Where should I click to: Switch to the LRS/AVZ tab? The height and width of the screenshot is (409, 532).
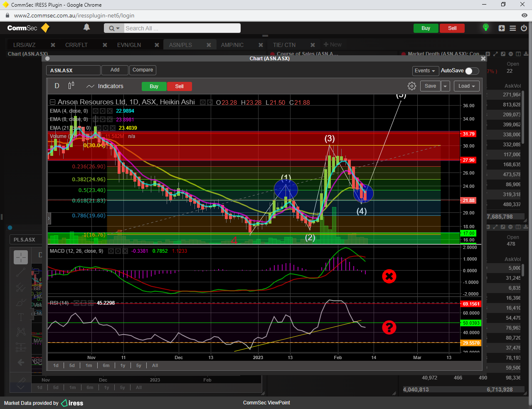click(24, 45)
